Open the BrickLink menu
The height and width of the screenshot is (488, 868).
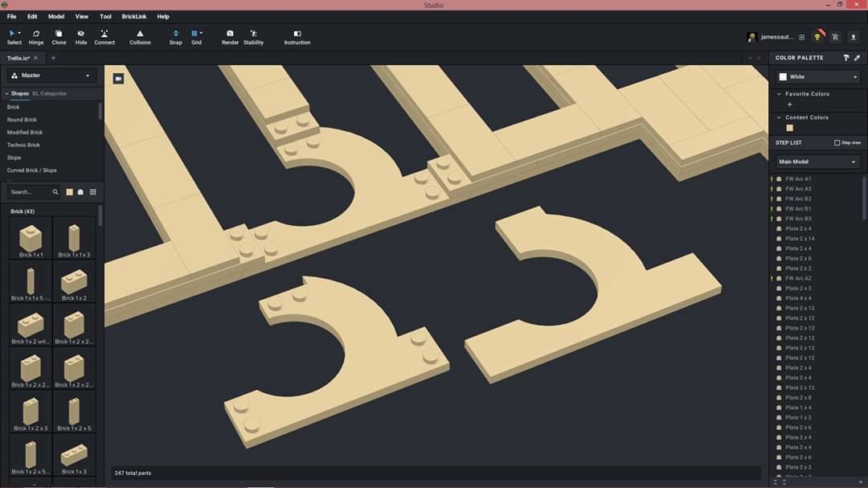[134, 17]
